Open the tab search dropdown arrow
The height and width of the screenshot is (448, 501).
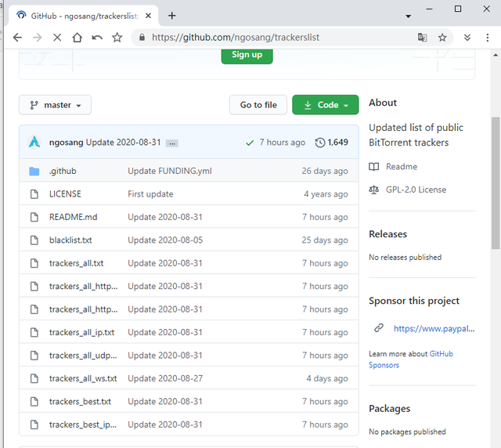[408, 16]
